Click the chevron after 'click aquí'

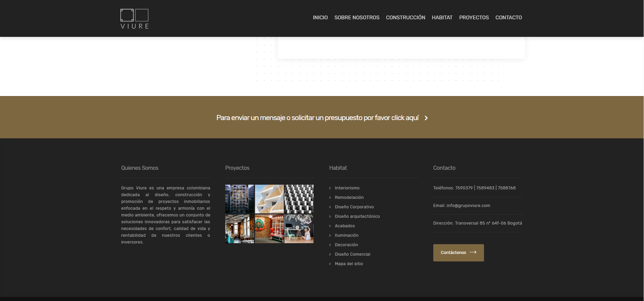coord(426,118)
